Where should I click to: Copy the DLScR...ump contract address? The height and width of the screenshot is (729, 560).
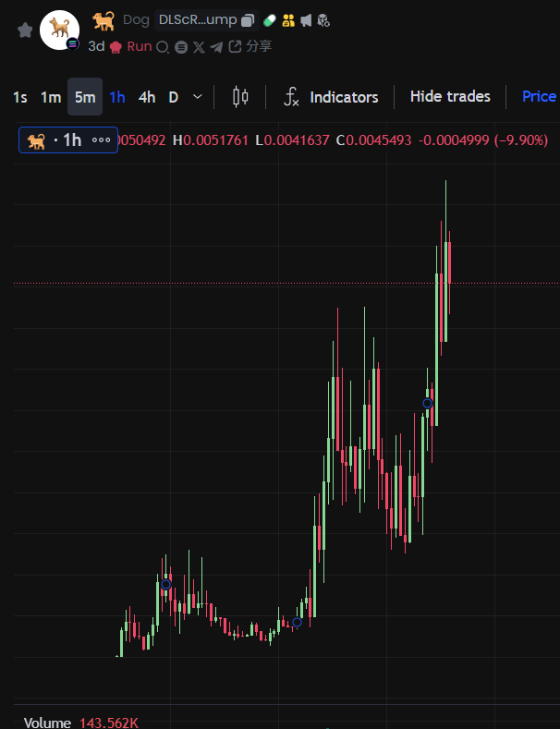point(248,20)
